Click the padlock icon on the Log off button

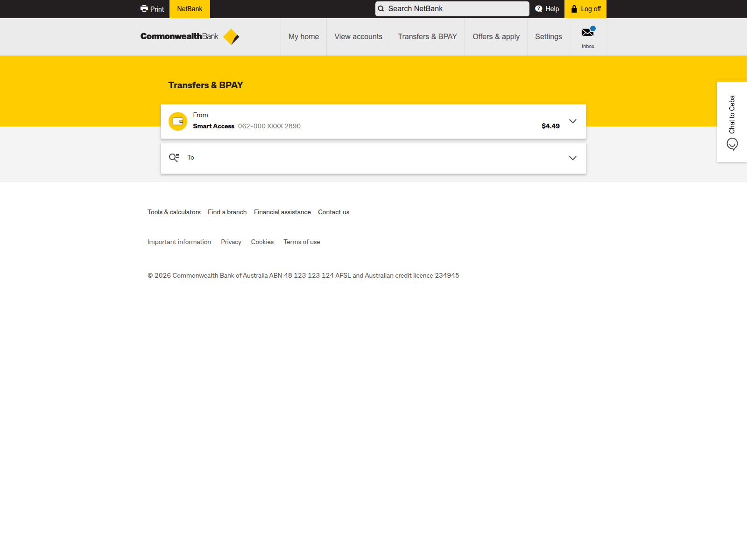click(574, 8)
